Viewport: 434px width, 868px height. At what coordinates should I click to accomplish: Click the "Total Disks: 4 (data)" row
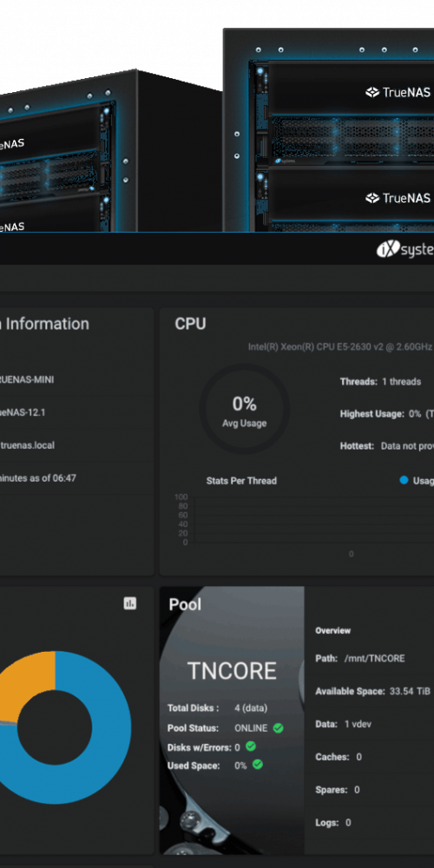217,708
